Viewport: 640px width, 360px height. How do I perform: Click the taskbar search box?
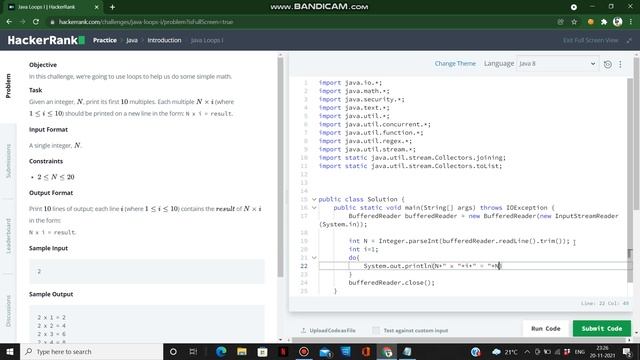91,351
